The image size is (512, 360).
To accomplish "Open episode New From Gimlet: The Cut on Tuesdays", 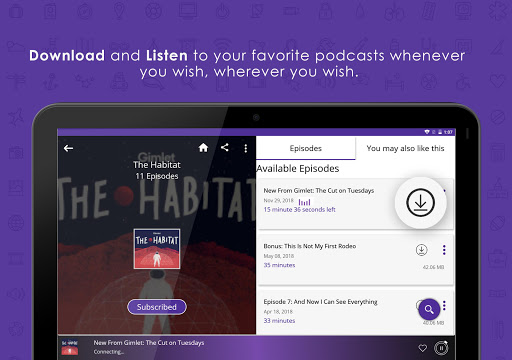I will click(319, 191).
